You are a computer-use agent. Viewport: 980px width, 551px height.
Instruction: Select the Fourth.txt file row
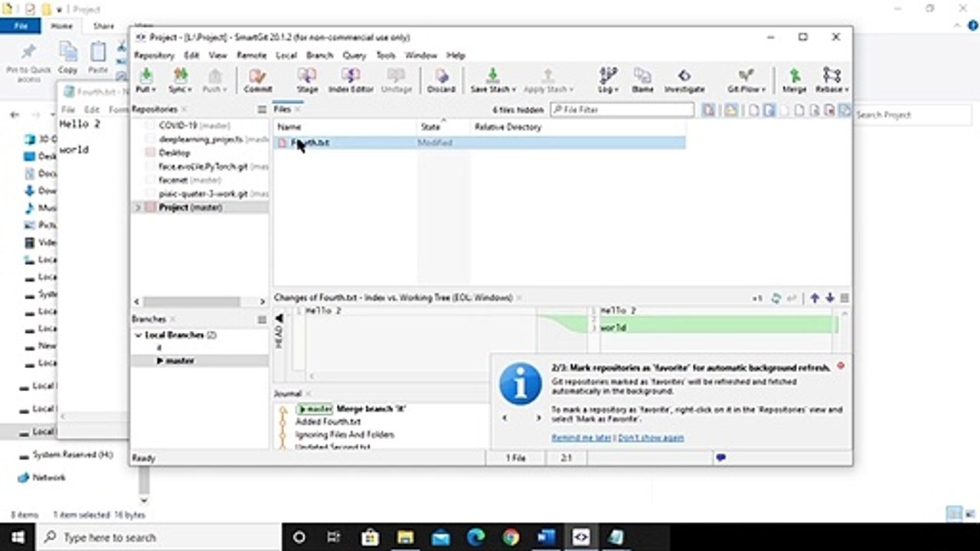[x=479, y=143]
